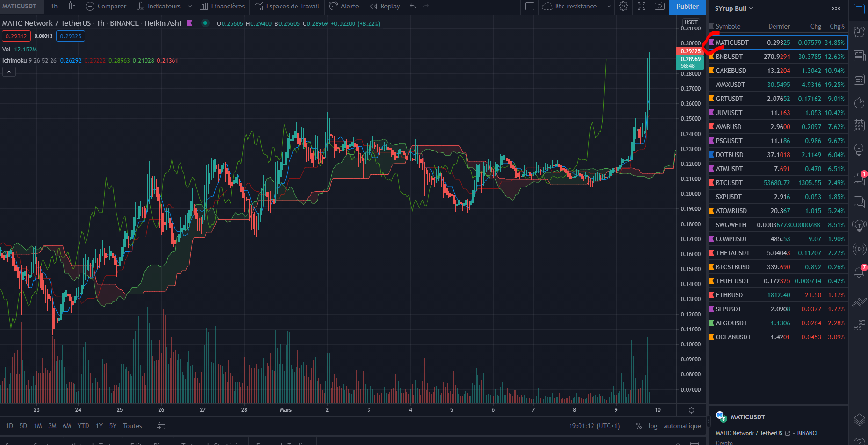Add symbol to watchlist with plus icon

point(818,8)
